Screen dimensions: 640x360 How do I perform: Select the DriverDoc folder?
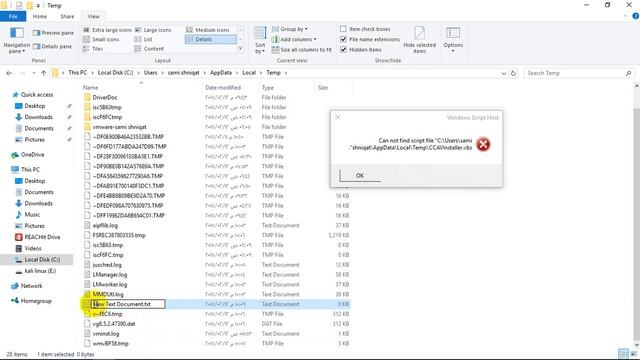[105, 98]
